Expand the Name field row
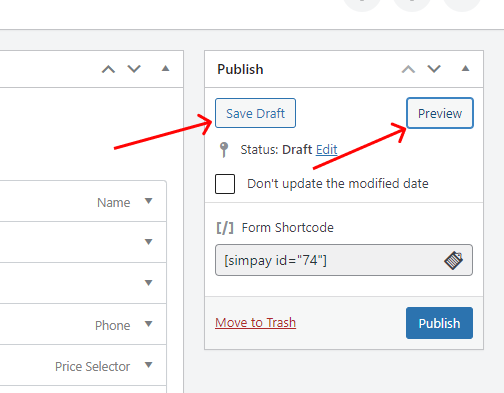 (149, 201)
